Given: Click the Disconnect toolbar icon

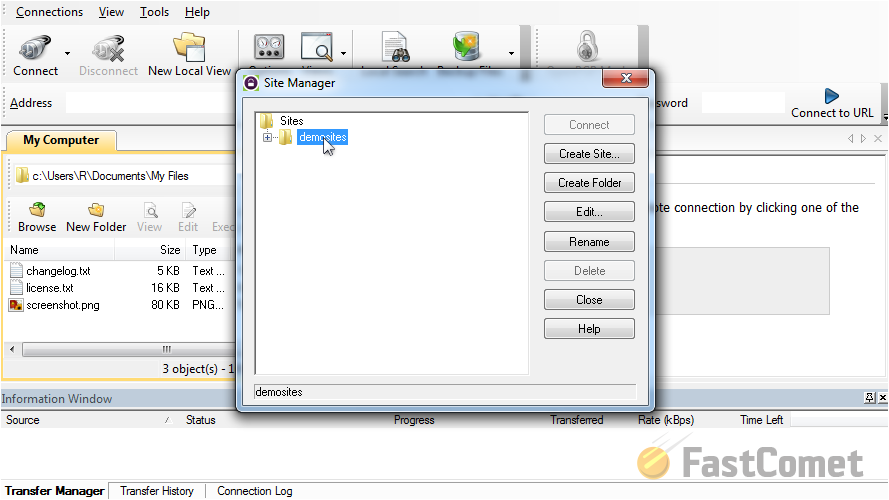Looking at the screenshot, I should tap(108, 48).
